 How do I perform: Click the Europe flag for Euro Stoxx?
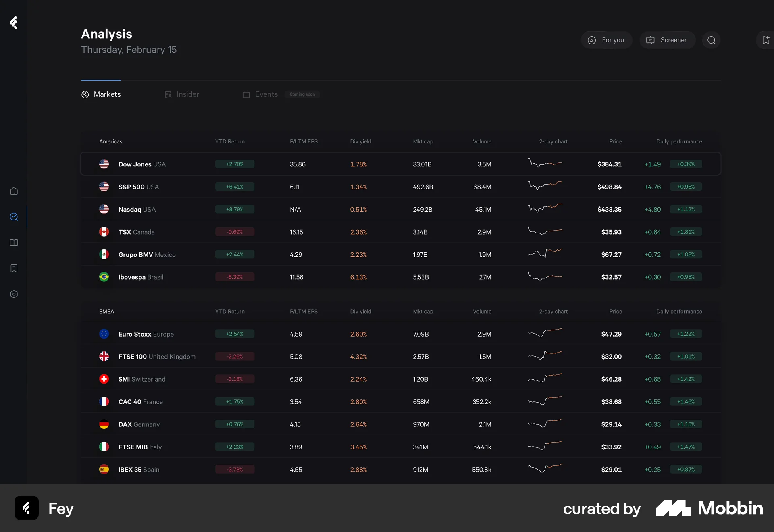[x=104, y=334]
